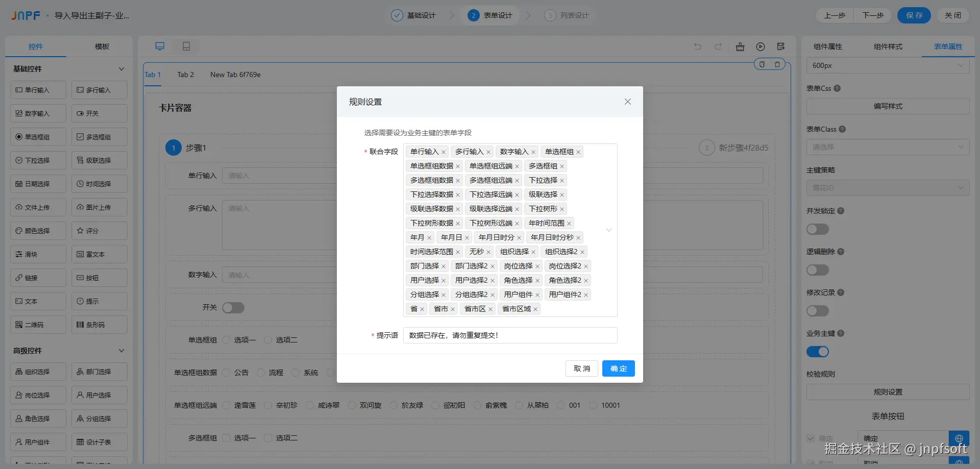980x469 pixels.
Task: Click the preview play icon
Action: coord(761,46)
